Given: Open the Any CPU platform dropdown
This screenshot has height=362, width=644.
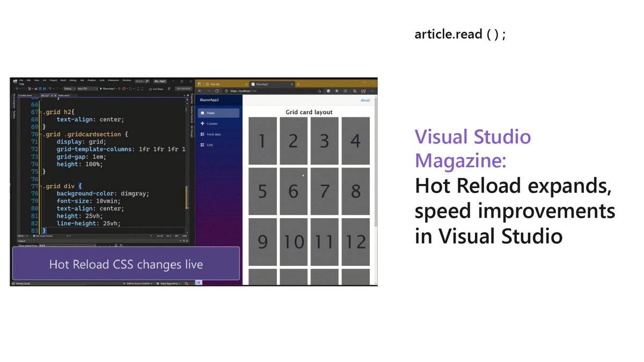Looking at the screenshot, I should (87, 88).
